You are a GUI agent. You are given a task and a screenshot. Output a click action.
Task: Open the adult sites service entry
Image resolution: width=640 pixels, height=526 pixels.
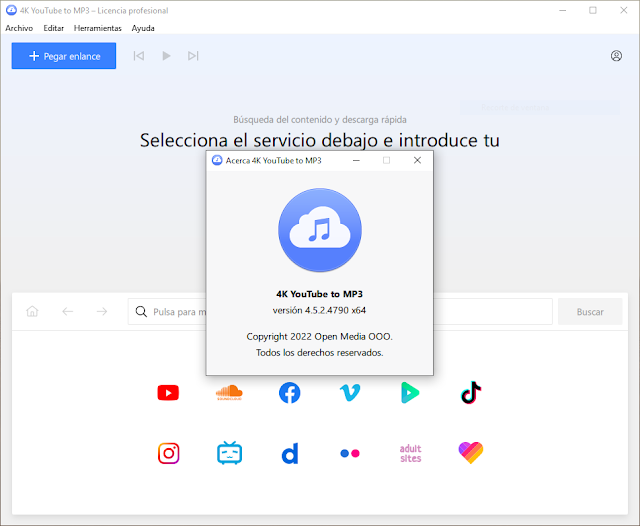tap(411, 453)
